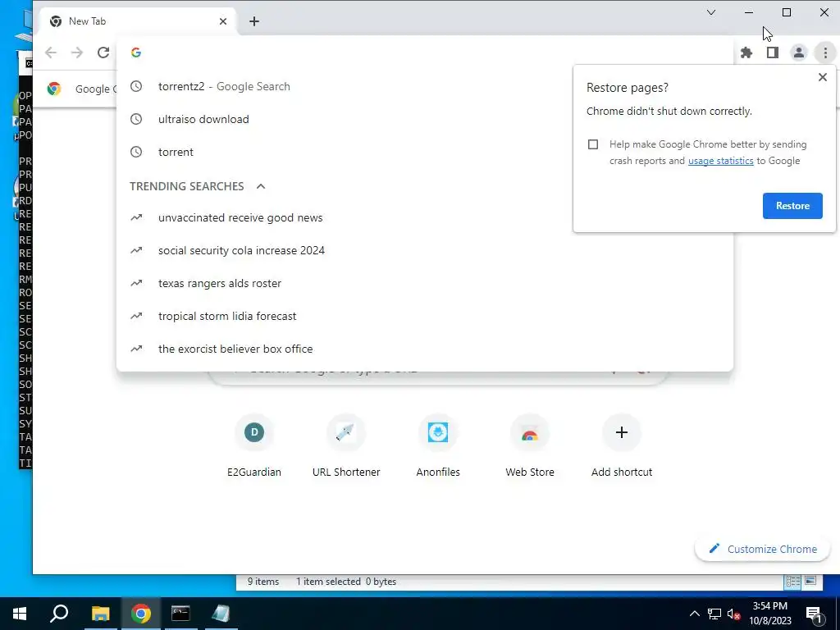Open the taskbar clock showing 3:54 PM
The width and height of the screenshot is (840, 630).
pos(769,614)
